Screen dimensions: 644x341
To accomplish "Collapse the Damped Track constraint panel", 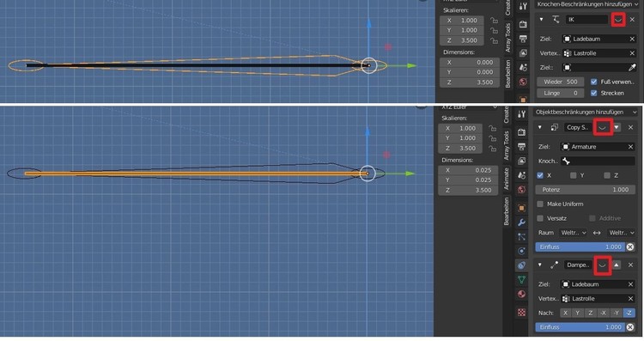I will click(x=540, y=265).
